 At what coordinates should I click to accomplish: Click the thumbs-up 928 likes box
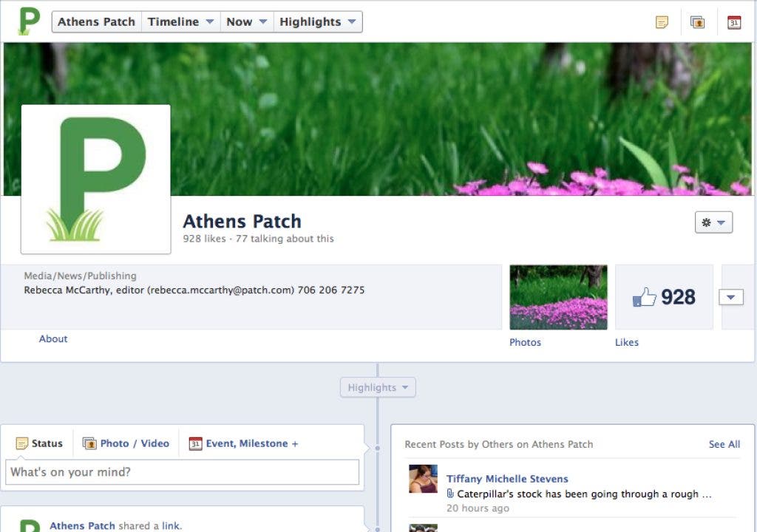coord(664,297)
